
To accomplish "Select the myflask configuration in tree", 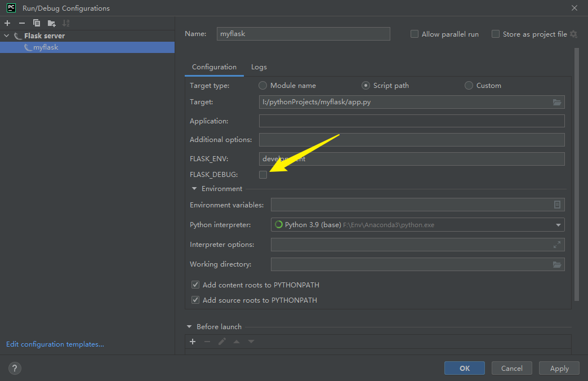I will (x=87, y=47).
